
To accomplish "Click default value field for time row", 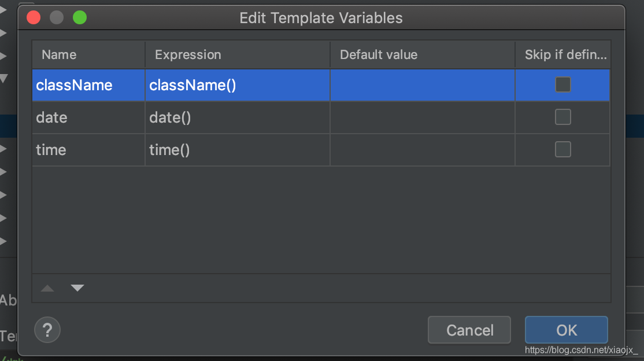I will point(422,150).
